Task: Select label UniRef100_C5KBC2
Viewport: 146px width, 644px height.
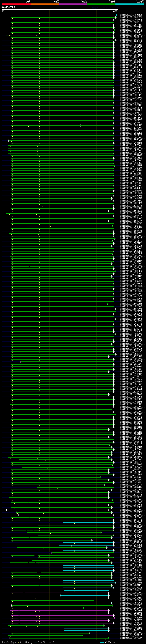Action: coord(131,30)
